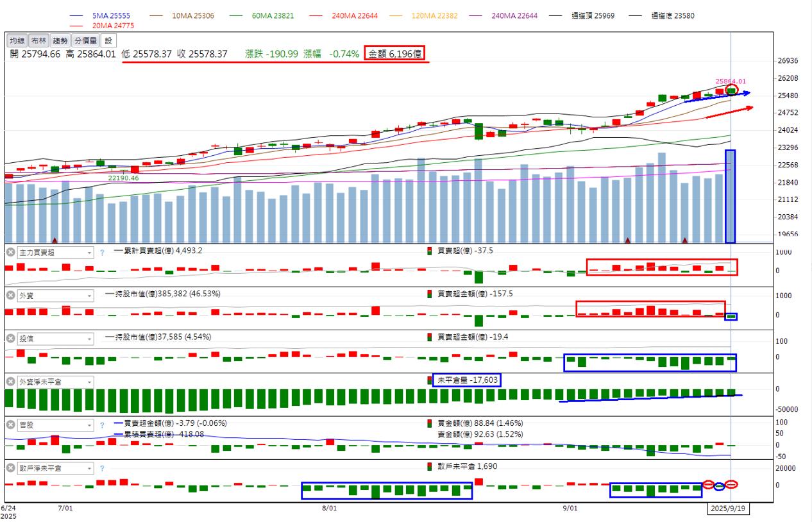Close the 外資淨未平倉 panel
This screenshot has height=522, width=812.
10,382
